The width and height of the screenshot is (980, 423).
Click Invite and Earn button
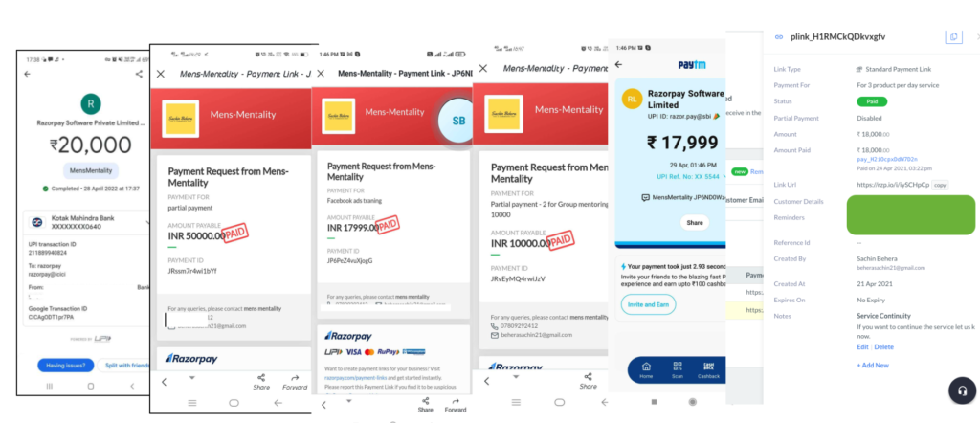648,304
